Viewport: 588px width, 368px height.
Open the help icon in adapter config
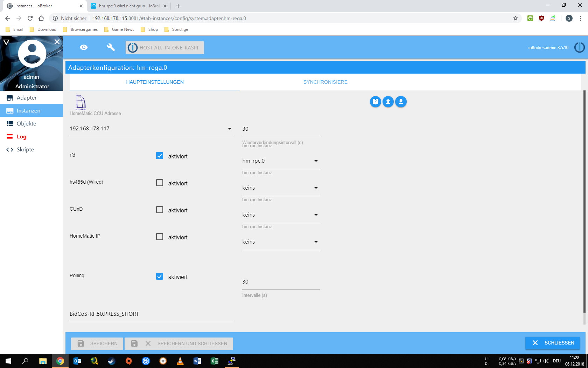click(376, 102)
